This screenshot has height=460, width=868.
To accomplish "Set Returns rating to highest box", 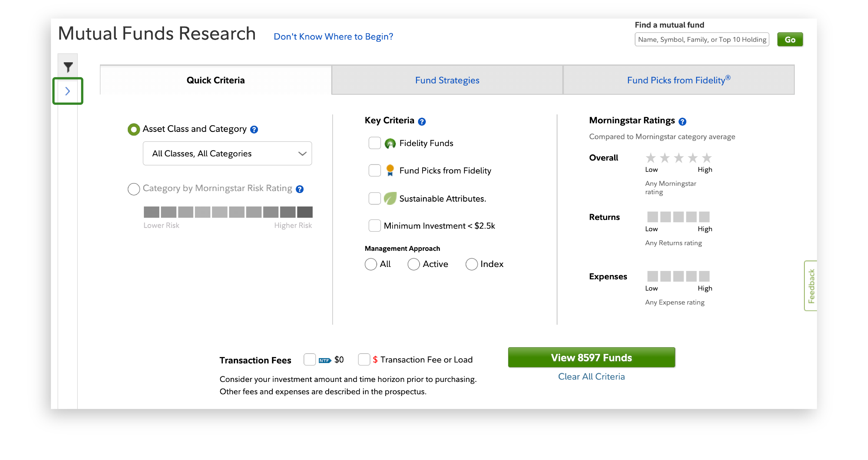I will [704, 217].
